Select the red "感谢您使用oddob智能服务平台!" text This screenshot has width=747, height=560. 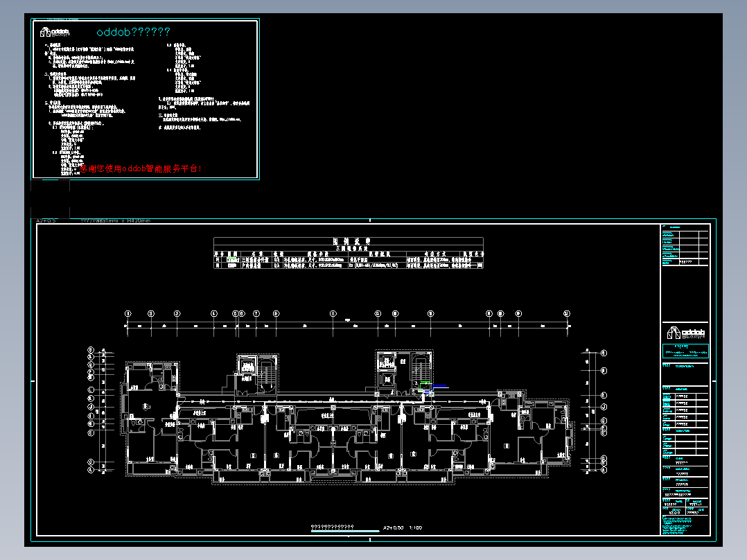(x=141, y=168)
